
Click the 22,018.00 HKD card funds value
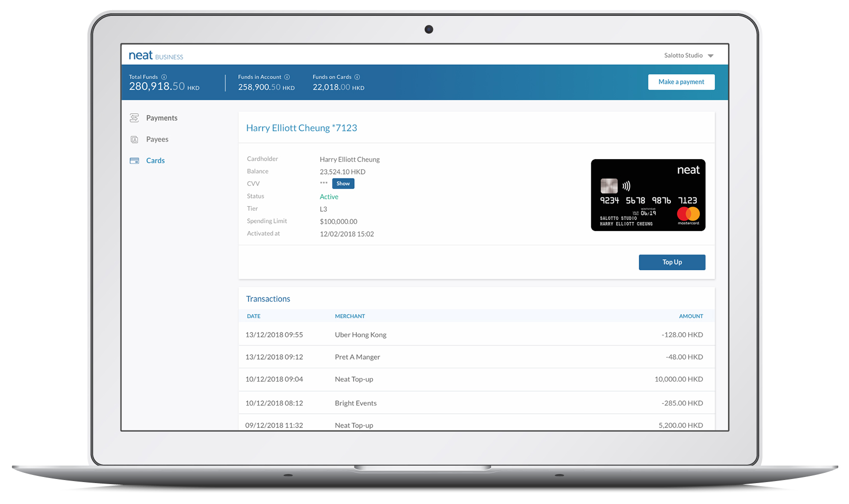(338, 87)
